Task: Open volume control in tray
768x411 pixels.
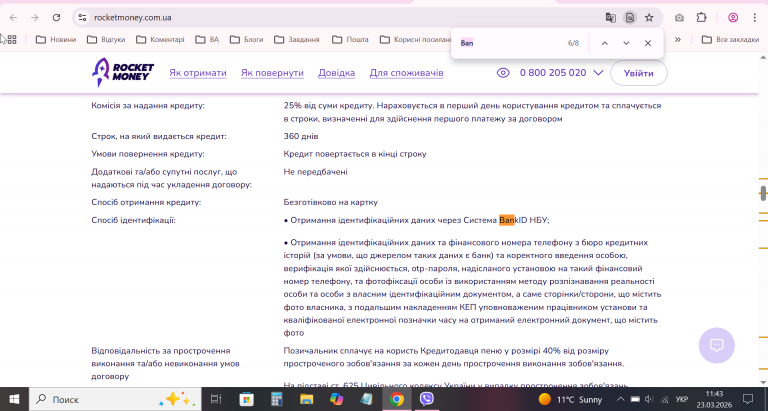Action: [x=649, y=399]
